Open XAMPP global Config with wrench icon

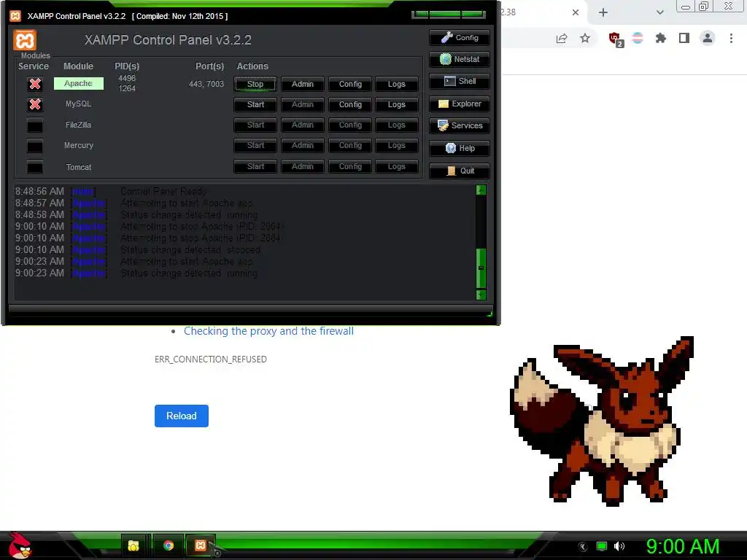[460, 38]
